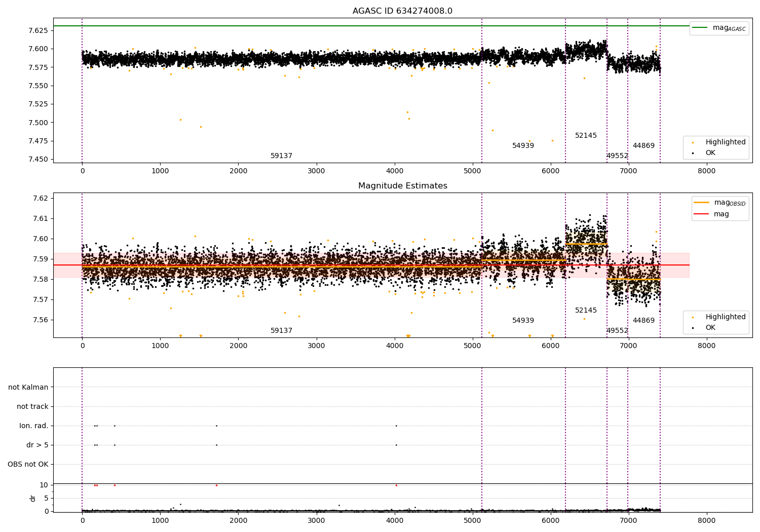Click the y-axis tick label '7.475'

click(39, 141)
